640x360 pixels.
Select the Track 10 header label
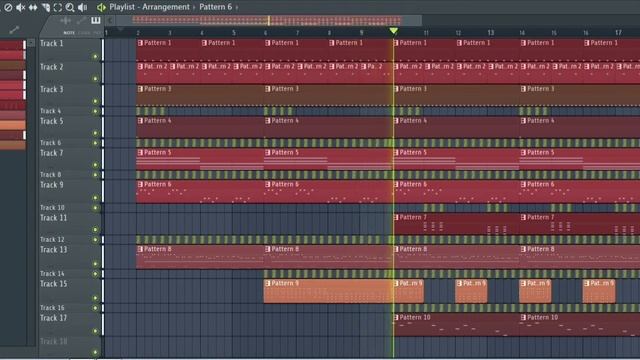click(52, 208)
